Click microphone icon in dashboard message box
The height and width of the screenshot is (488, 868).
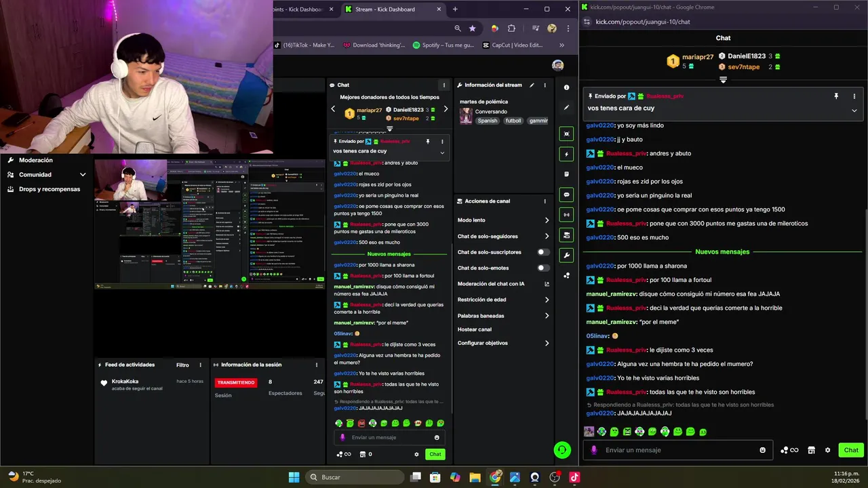click(342, 438)
